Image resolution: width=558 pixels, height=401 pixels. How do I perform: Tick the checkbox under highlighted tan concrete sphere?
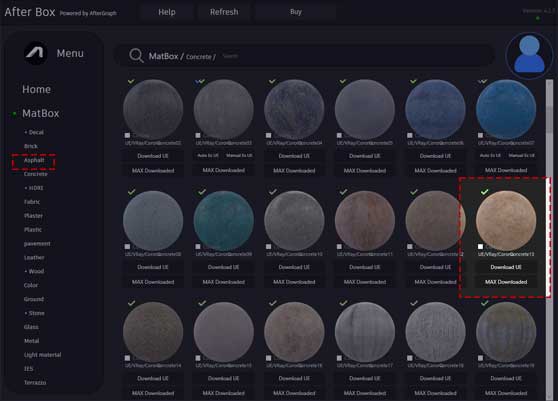pyautogui.click(x=480, y=247)
